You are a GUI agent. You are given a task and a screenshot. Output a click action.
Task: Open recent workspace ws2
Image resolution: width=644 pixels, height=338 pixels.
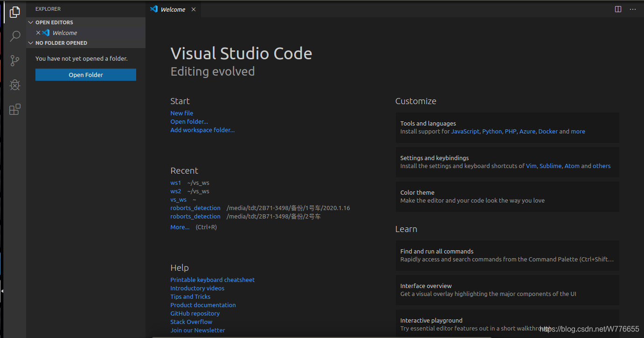tap(176, 191)
